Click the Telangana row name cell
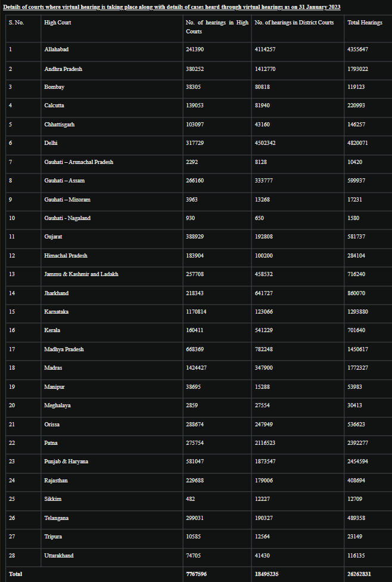 point(57,518)
